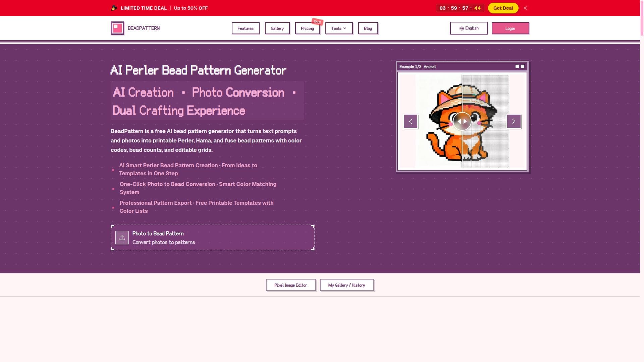Viewport: 644px width, 362px height.
Task: Open the Features menu item
Action: pos(246,28)
